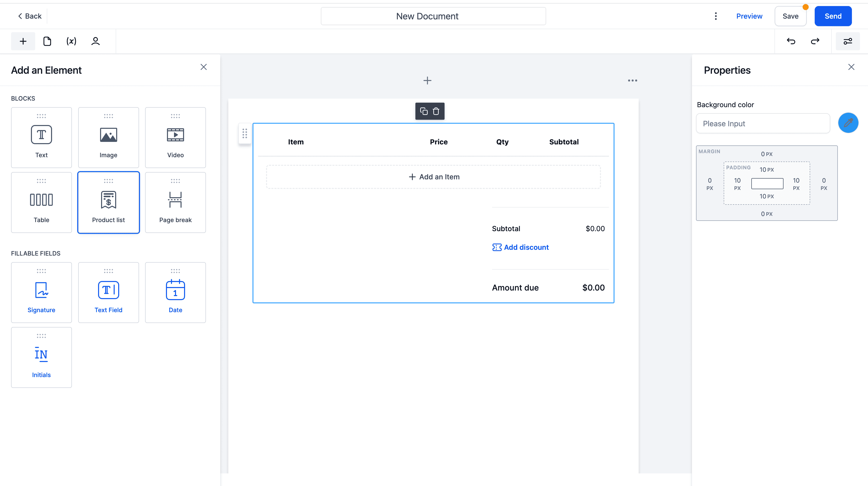Select the Page break block

coord(175,202)
